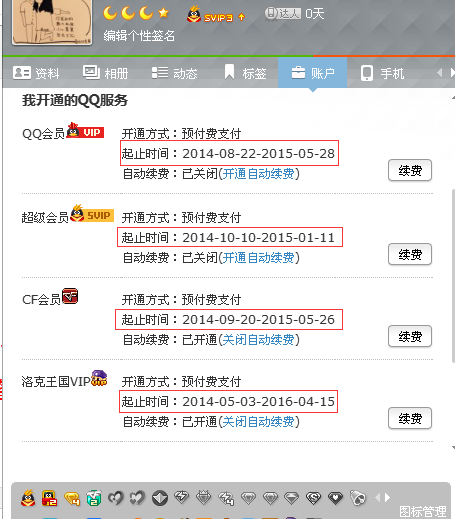The height and width of the screenshot is (519, 455).
Task: Show next tabs with right arrow
Action: pyautogui.click(x=452, y=72)
